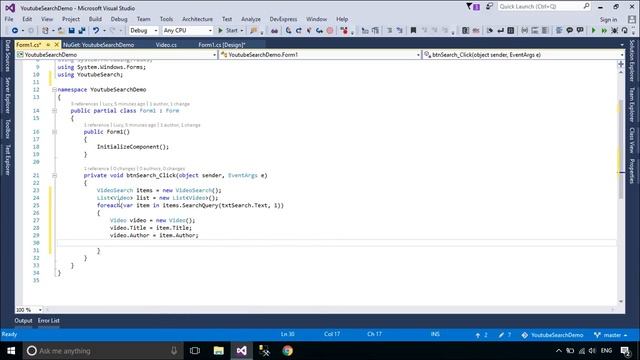Click the master branch in status bar
640x360 pixels.
click(x=611, y=335)
